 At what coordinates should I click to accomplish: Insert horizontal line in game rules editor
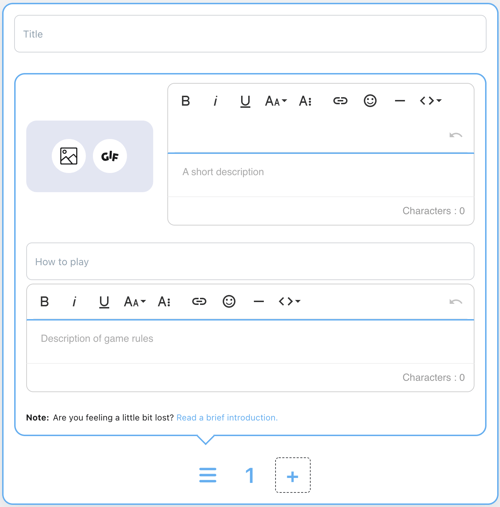click(x=259, y=302)
